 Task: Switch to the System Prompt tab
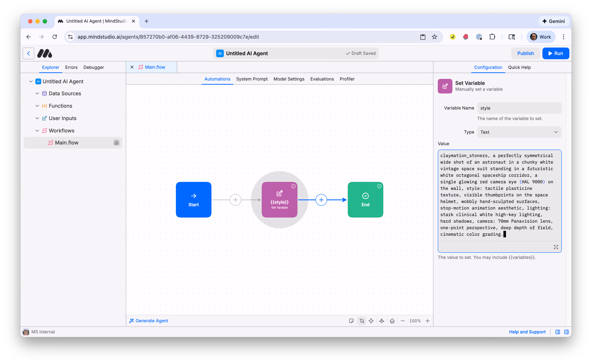(252, 79)
